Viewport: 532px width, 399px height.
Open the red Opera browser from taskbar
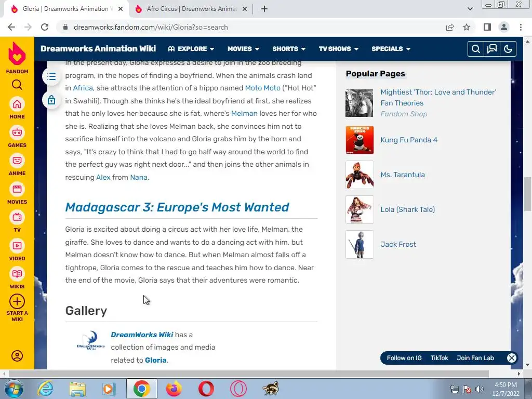pyautogui.click(x=206, y=389)
